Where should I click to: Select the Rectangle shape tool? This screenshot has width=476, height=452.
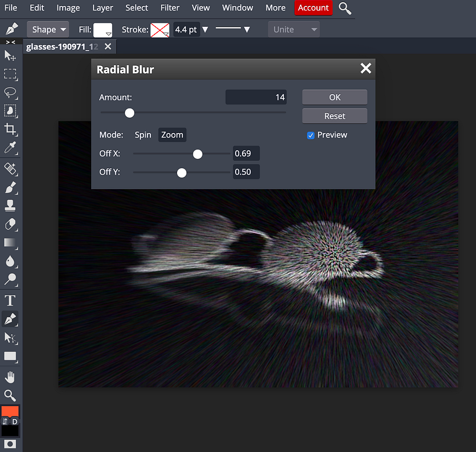(10, 356)
